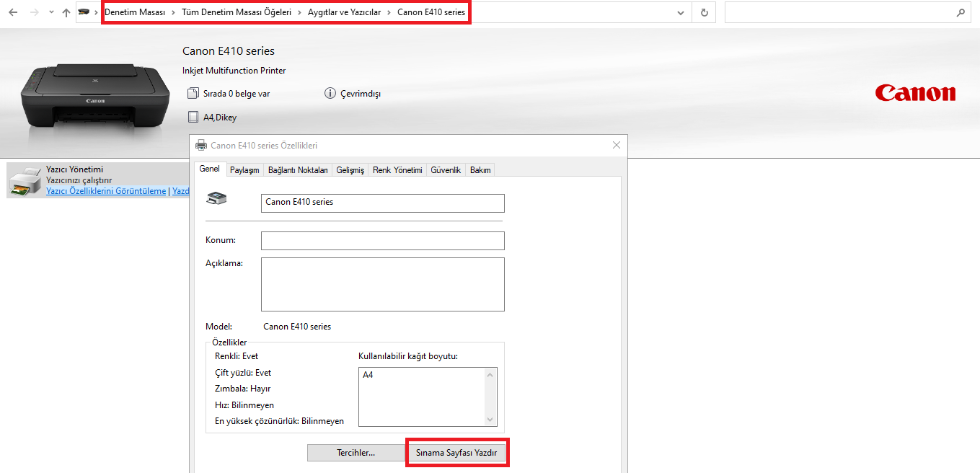Go to Aygıtlar ve Yazıcılar breadcrumb

click(344, 12)
